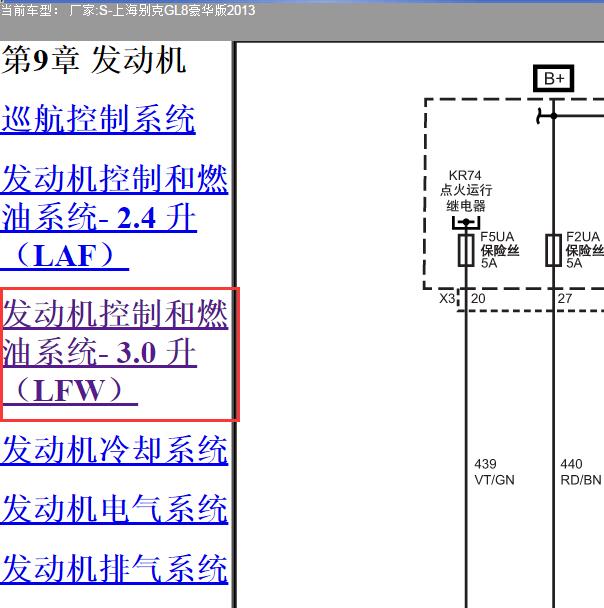Open the 巡航控制系统 link
Viewport: 604px width, 608px height.
(x=98, y=119)
